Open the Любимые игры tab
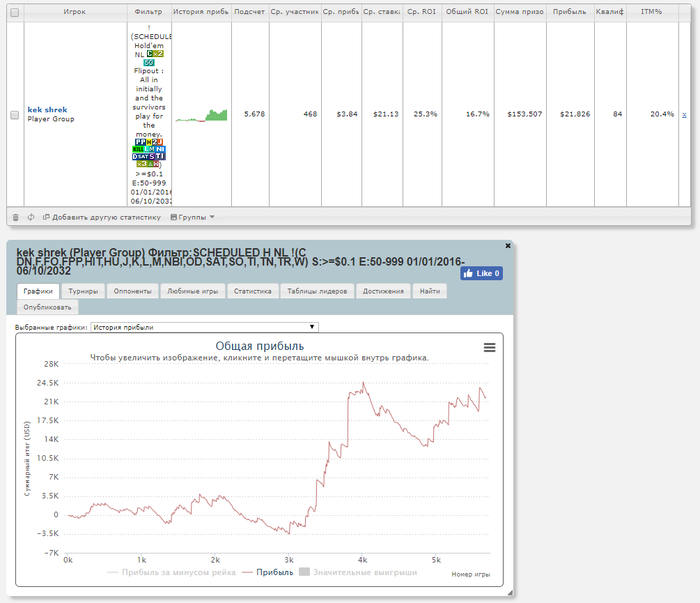The height and width of the screenshot is (603, 700). (x=193, y=291)
